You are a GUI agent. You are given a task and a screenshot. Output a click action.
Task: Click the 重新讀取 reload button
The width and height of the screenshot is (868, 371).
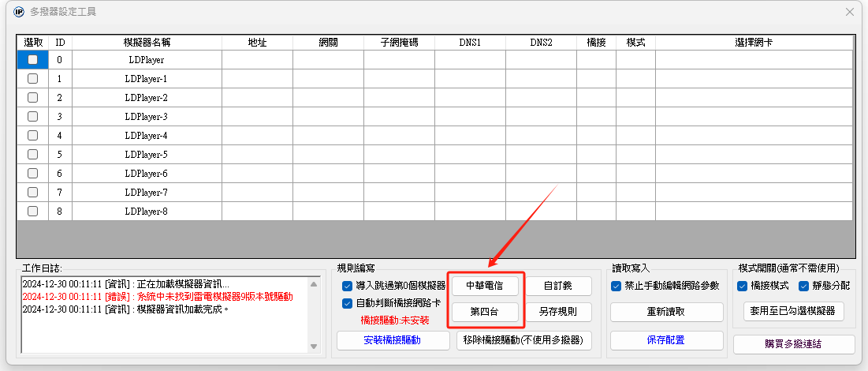[667, 312]
